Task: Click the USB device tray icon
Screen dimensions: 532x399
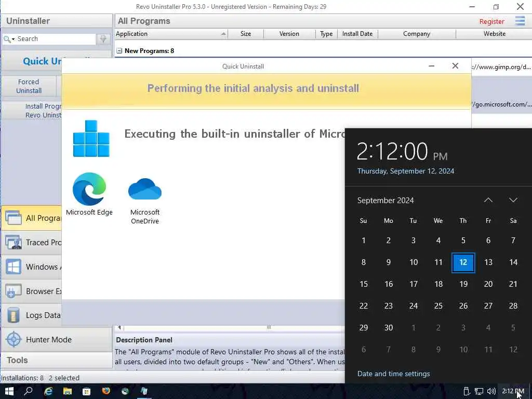Action: 467,391
